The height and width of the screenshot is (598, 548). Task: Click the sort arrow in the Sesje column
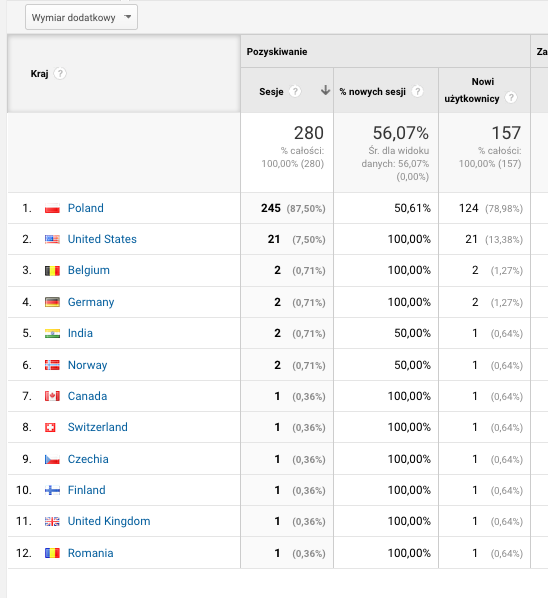click(325, 91)
